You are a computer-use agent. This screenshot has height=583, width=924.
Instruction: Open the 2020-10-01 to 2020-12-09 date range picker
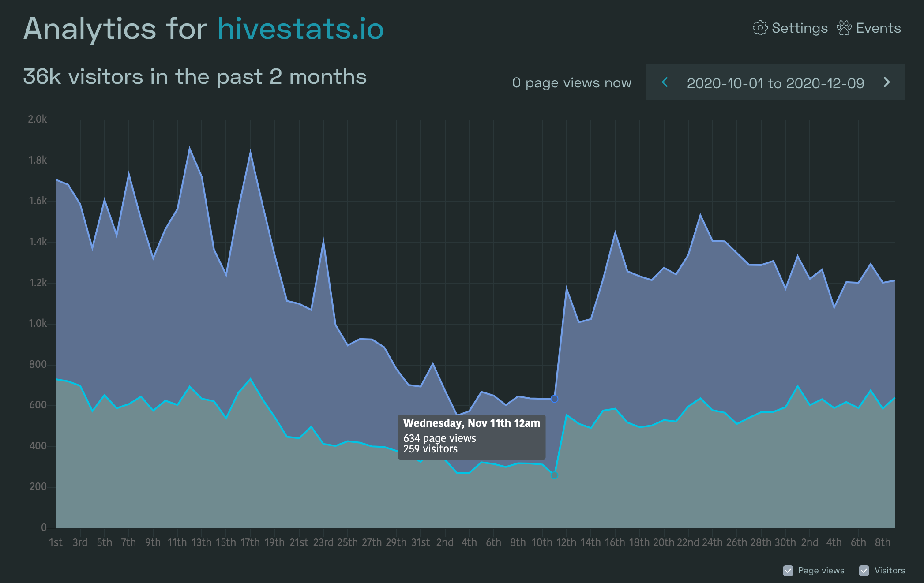pos(775,83)
